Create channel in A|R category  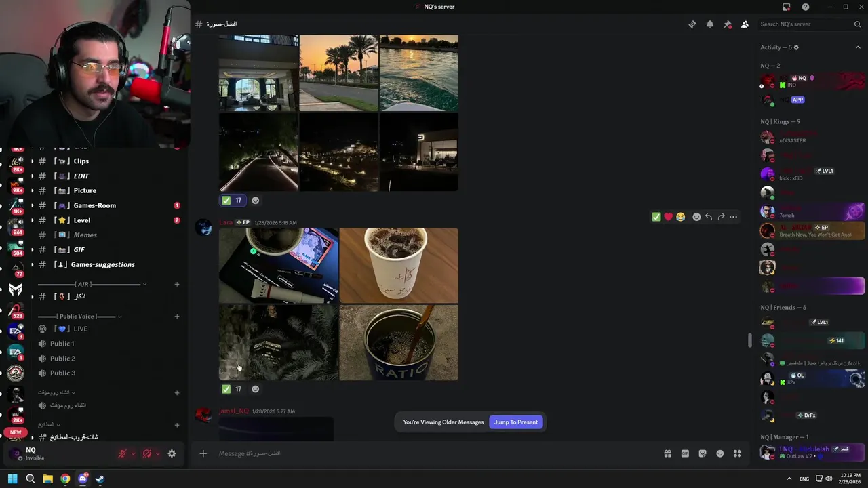[x=177, y=285]
